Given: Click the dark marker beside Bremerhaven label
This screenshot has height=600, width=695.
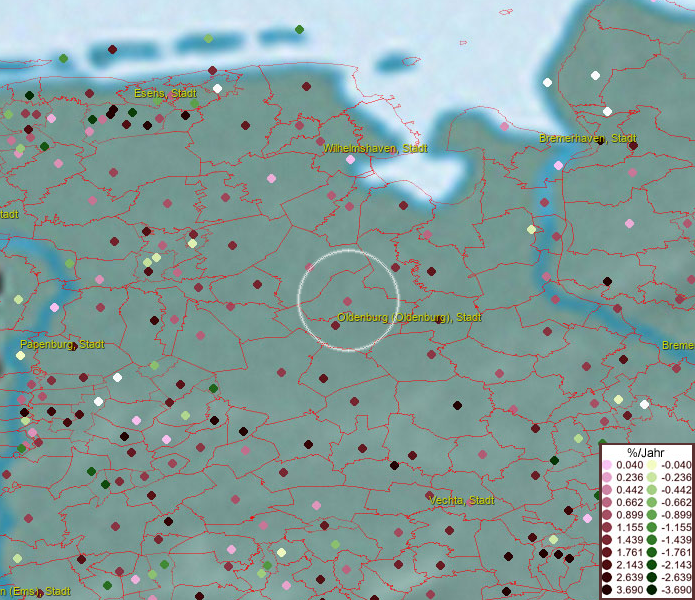Looking at the screenshot, I should tap(599, 140).
